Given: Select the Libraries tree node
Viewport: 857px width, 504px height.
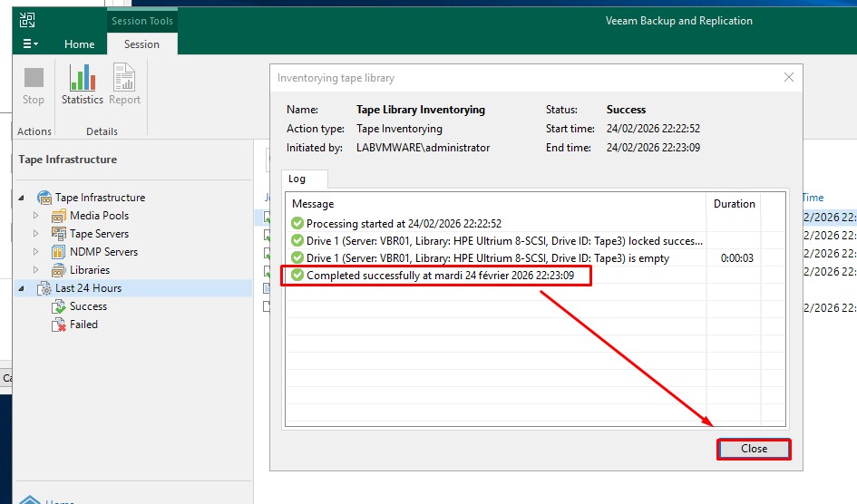Looking at the screenshot, I should coord(89,270).
